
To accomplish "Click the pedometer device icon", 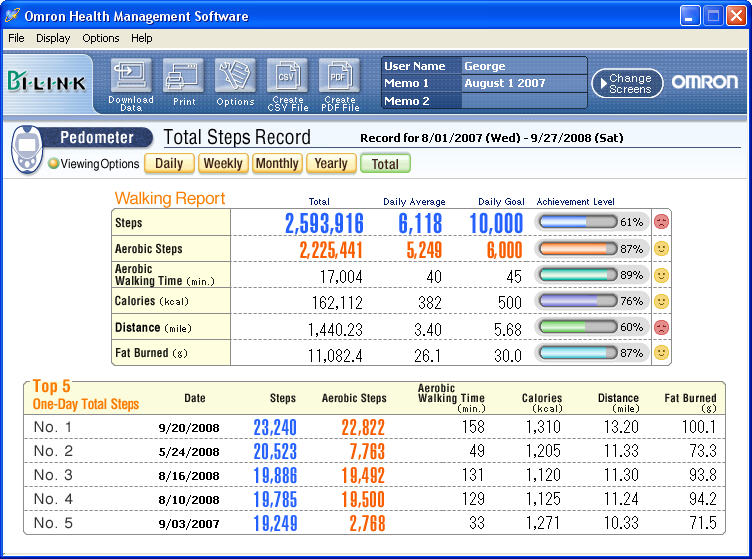I will pos(26,151).
